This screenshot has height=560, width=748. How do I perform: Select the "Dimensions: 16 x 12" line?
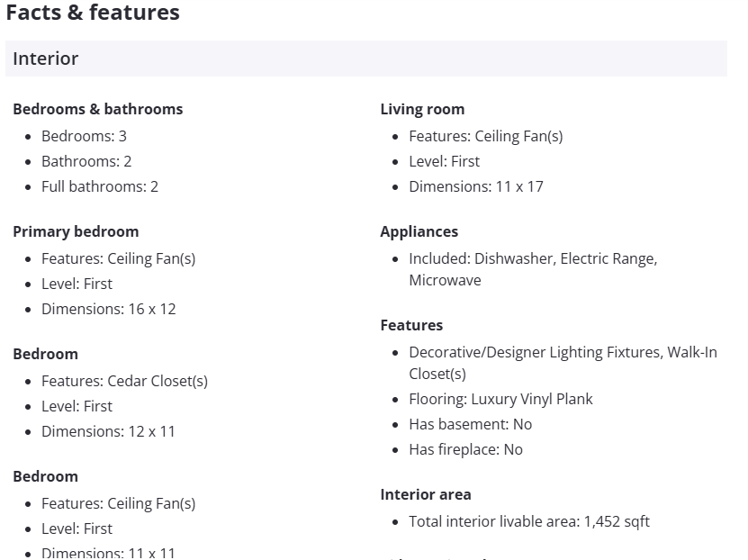(x=108, y=309)
